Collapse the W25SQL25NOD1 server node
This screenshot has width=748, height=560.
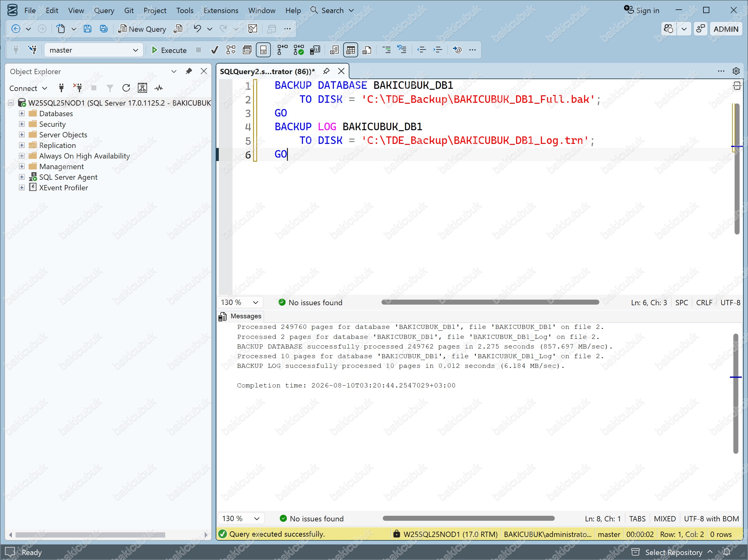11,103
